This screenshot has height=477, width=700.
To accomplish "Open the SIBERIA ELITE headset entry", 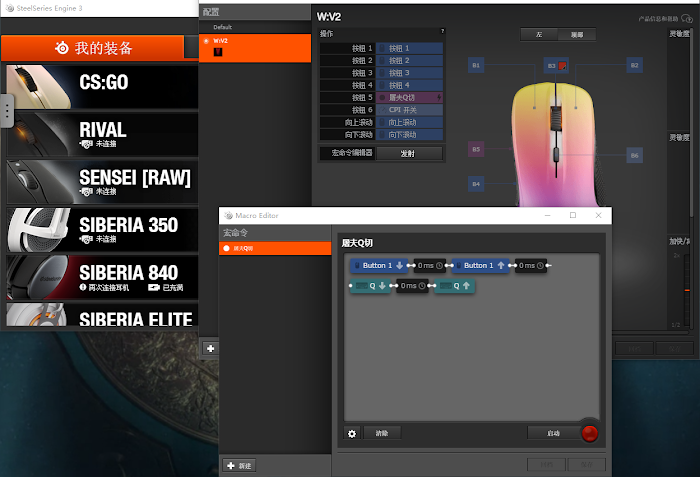I will point(102,315).
